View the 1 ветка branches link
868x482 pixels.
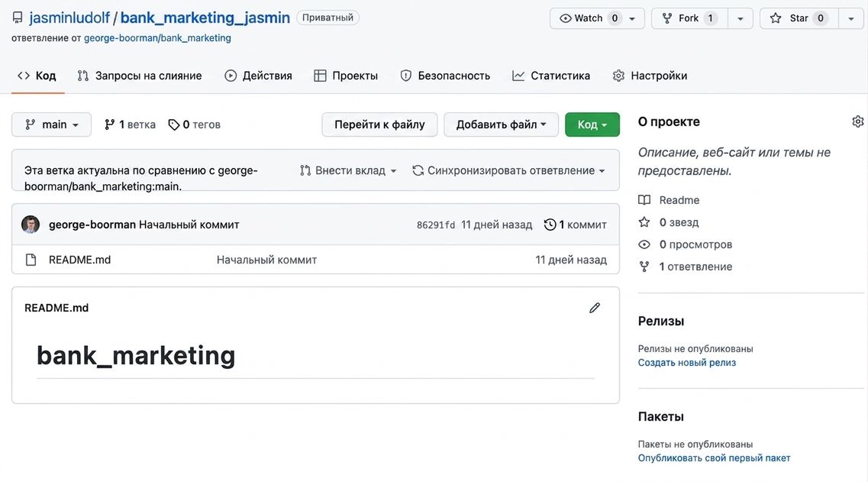tap(130, 125)
